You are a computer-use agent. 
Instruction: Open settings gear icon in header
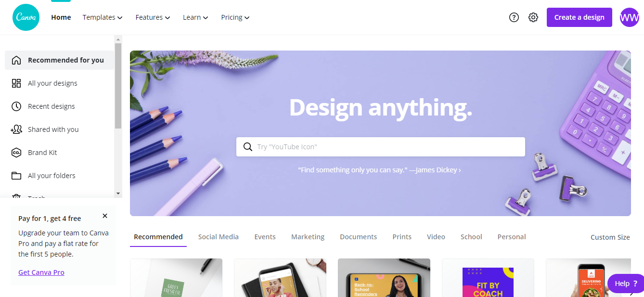click(533, 17)
